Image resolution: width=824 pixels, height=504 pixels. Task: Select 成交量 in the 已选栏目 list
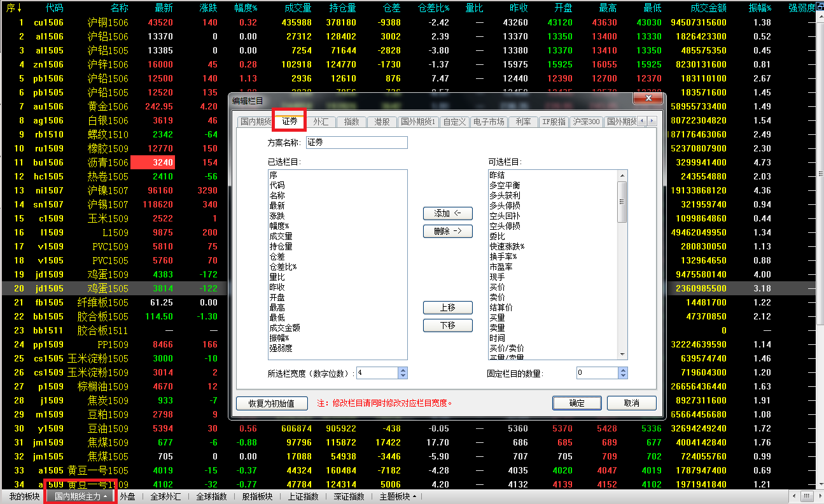tap(281, 236)
